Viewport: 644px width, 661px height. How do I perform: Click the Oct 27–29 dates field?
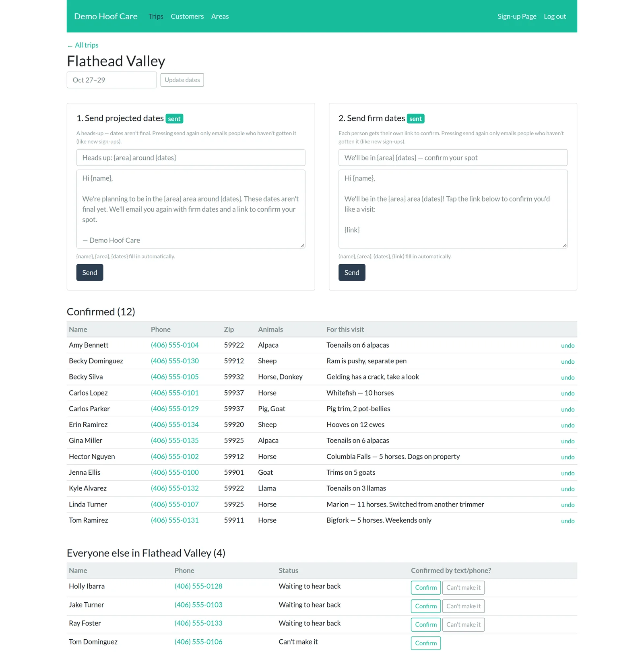tap(111, 80)
